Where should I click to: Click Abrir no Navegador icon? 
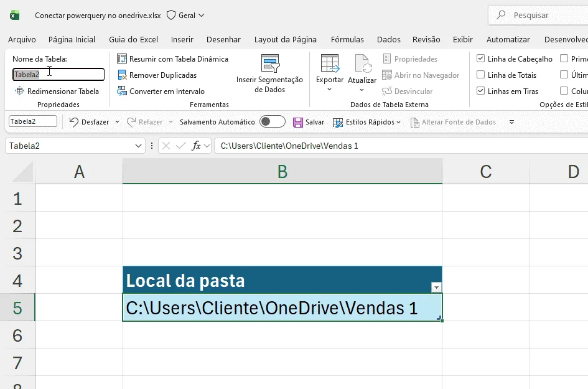(x=387, y=75)
